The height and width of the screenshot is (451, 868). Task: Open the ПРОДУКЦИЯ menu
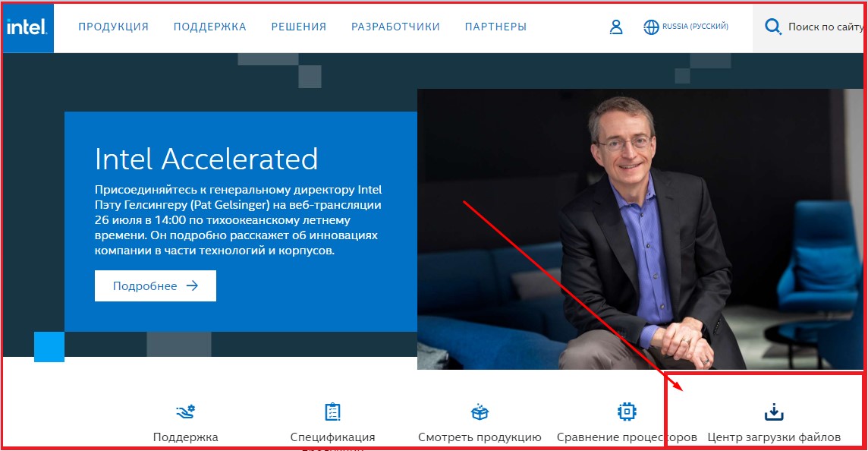[114, 27]
